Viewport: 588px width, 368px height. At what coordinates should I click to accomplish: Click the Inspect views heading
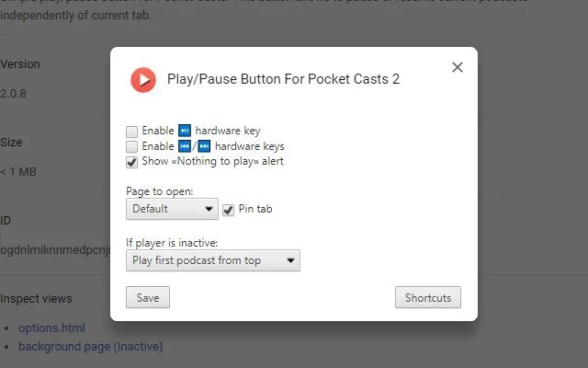36,299
